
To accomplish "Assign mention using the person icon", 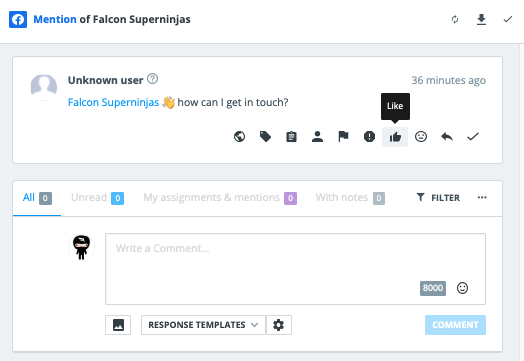I will point(317,136).
